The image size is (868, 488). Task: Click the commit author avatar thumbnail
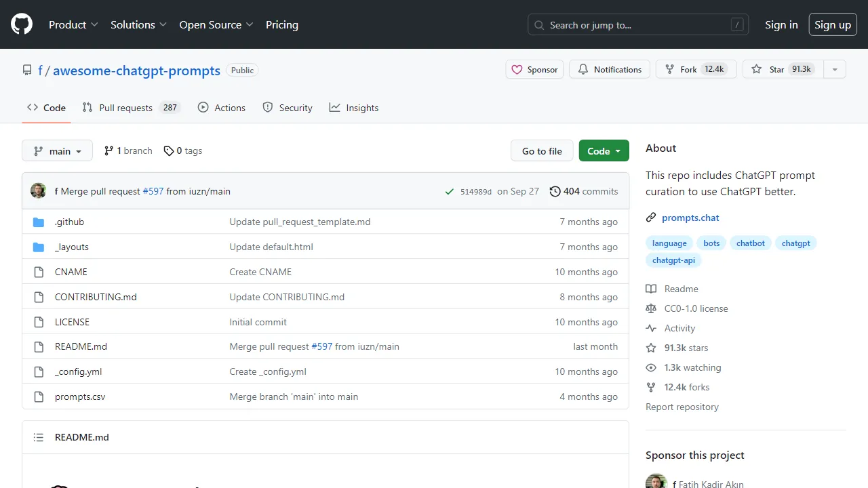pyautogui.click(x=39, y=191)
